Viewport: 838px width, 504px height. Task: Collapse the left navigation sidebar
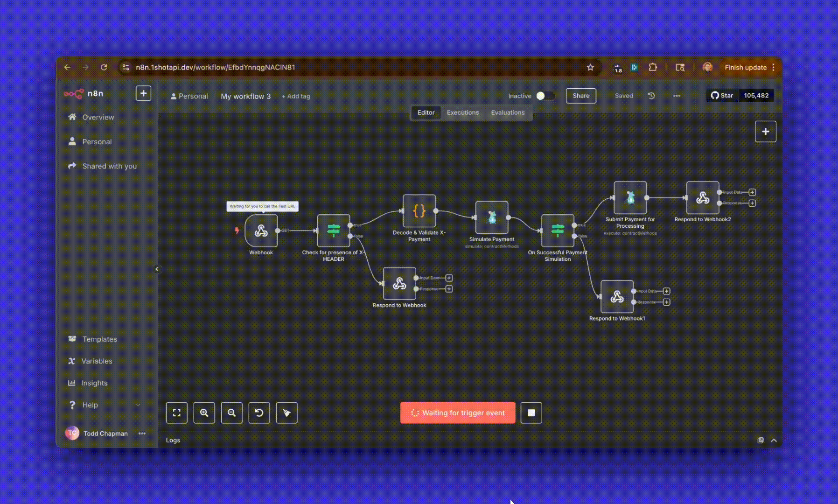point(157,269)
